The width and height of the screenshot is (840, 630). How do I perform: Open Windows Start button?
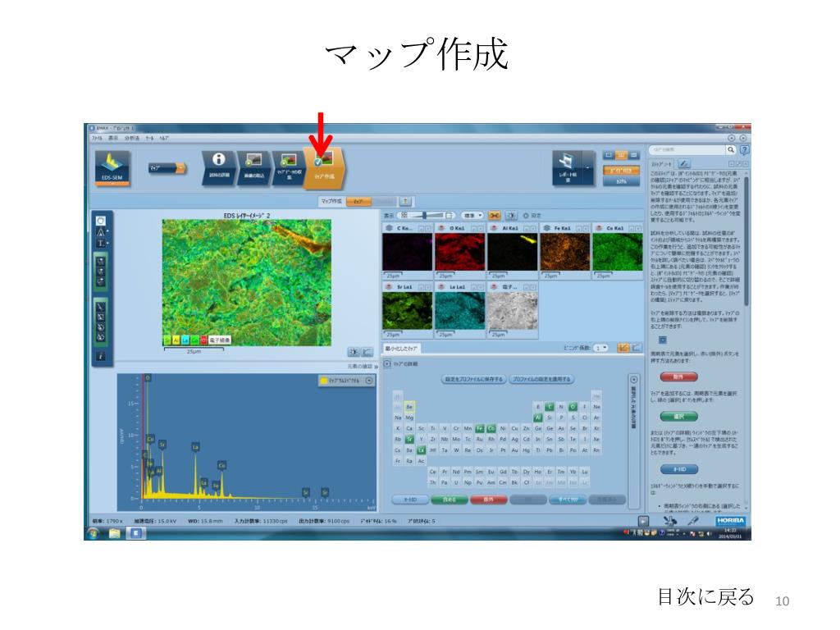coord(93,533)
